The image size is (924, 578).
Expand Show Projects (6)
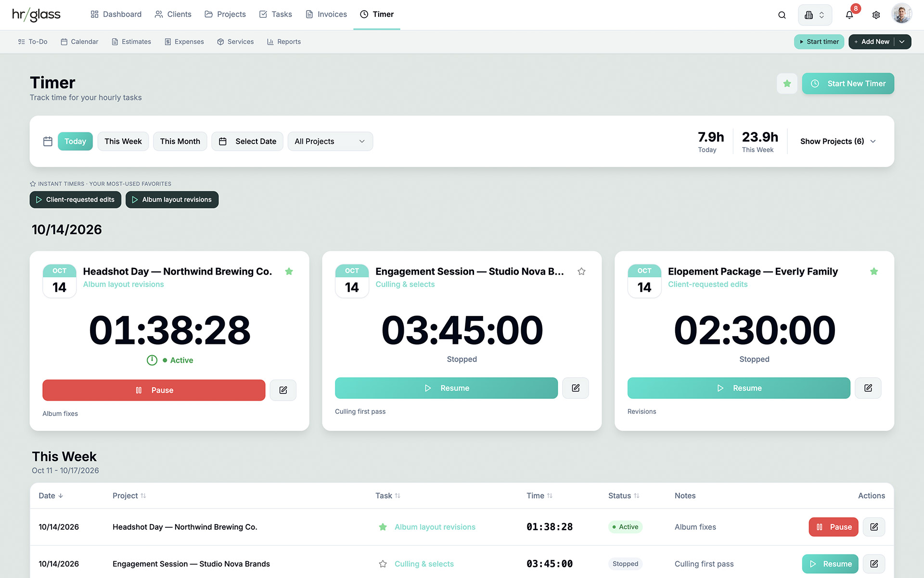(838, 142)
